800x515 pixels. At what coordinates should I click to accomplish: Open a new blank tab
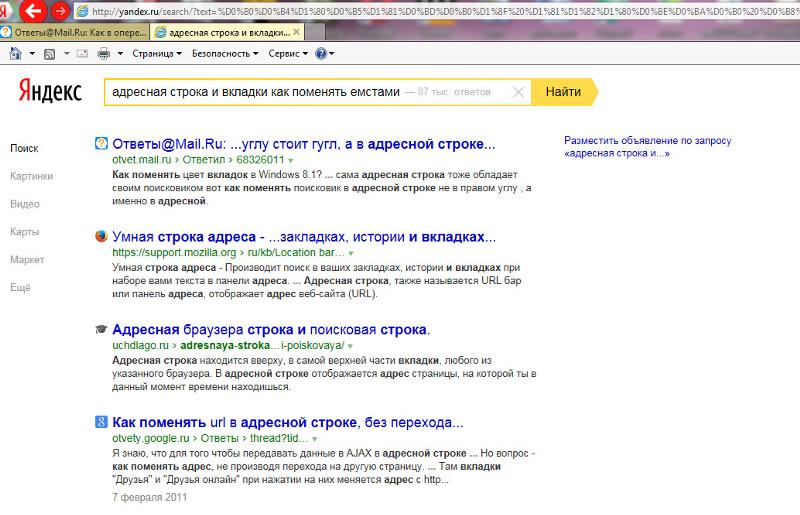click(315, 32)
